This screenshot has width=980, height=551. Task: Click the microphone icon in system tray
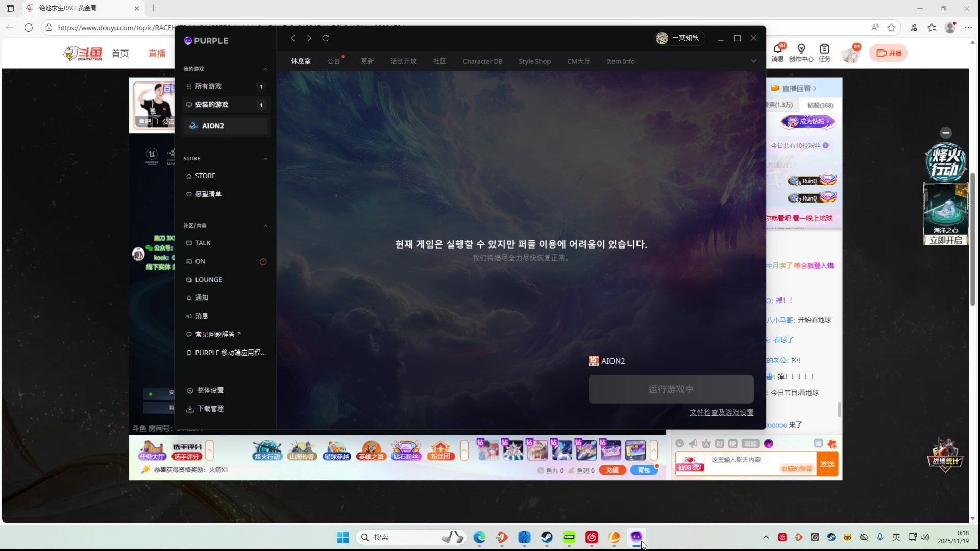click(880, 537)
